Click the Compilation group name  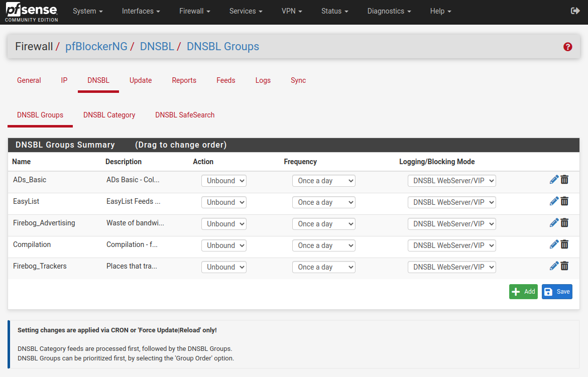point(32,244)
